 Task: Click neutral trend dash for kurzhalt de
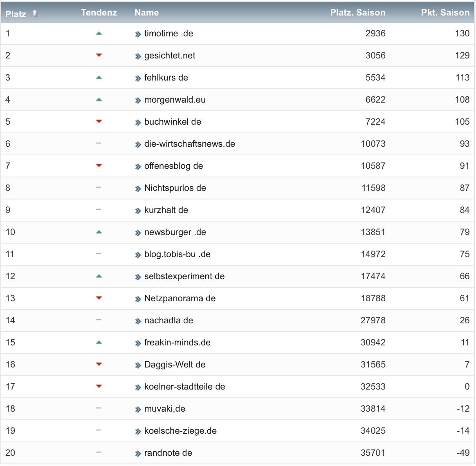pyautogui.click(x=99, y=209)
